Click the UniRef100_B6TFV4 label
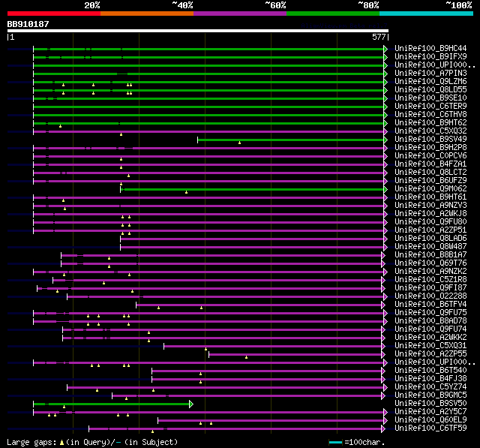Viewport: 480px width, 448px height. coord(430,305)
